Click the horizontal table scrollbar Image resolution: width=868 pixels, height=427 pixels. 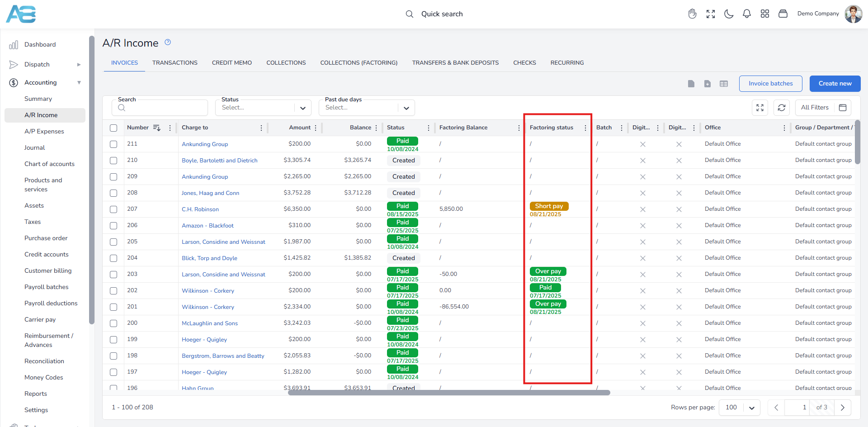click(x=449, y=393)
